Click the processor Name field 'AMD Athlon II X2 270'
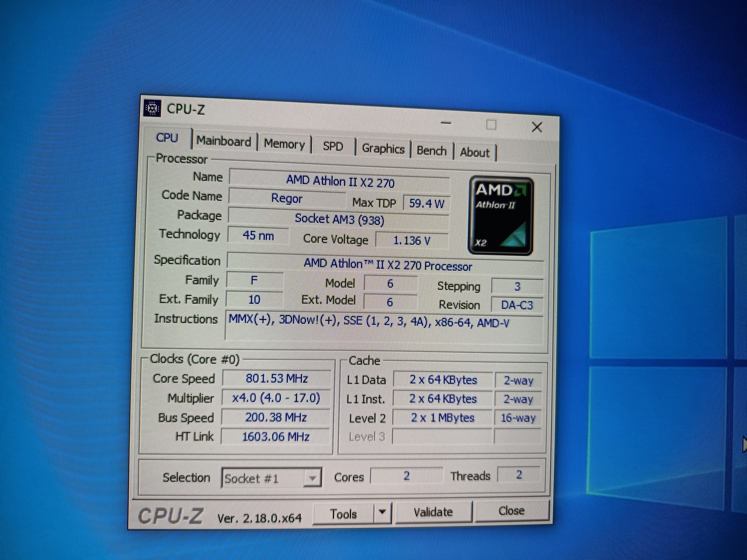Image resolution: width=747 pixels, height=560 pixels. pos(340,181)
